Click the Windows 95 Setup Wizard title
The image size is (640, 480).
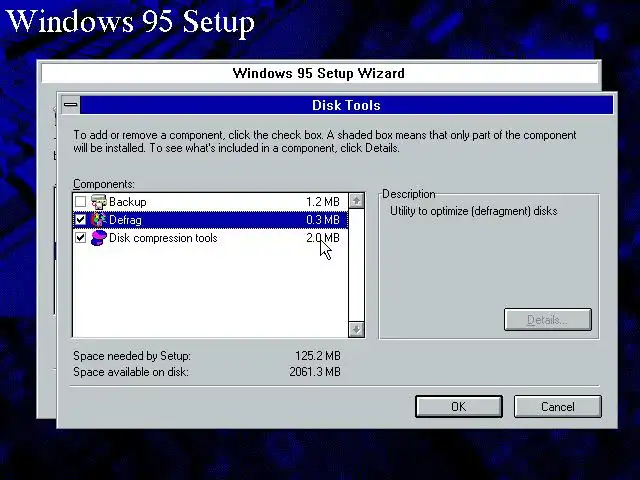point(319,73)
